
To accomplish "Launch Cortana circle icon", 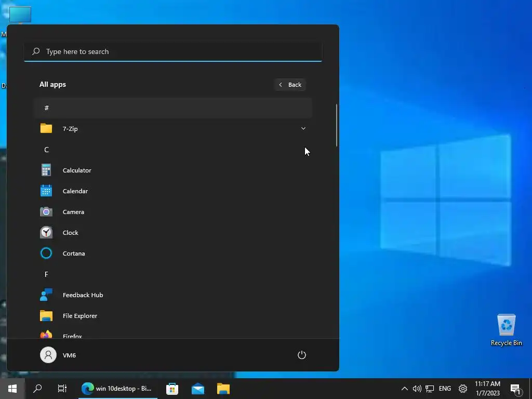I will click(x=46, y=253).
